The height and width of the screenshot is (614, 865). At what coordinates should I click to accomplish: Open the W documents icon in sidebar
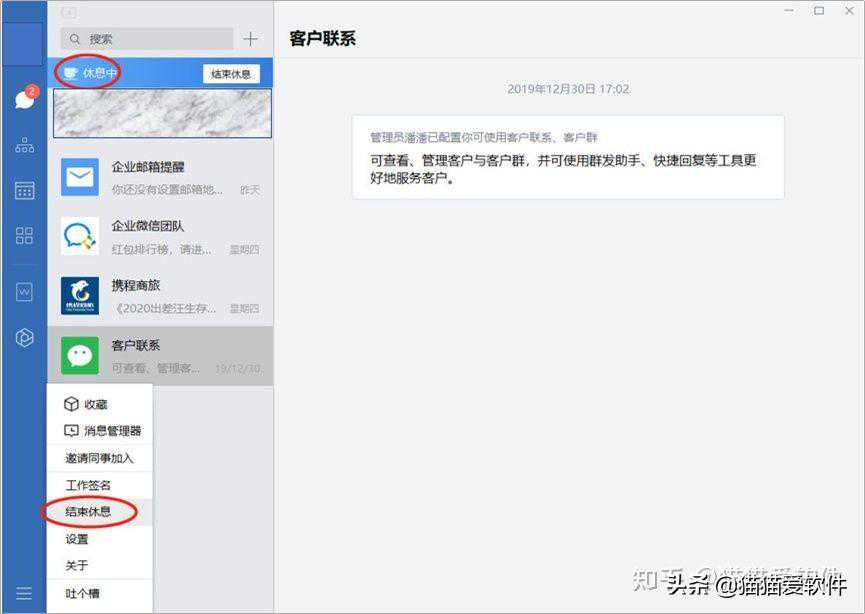click(x=24, y=292)
